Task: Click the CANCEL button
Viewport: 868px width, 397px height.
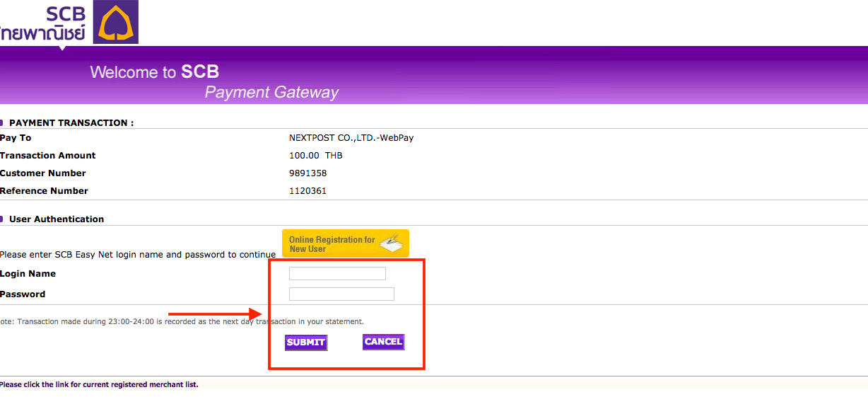Action: [x=383, y=342]
